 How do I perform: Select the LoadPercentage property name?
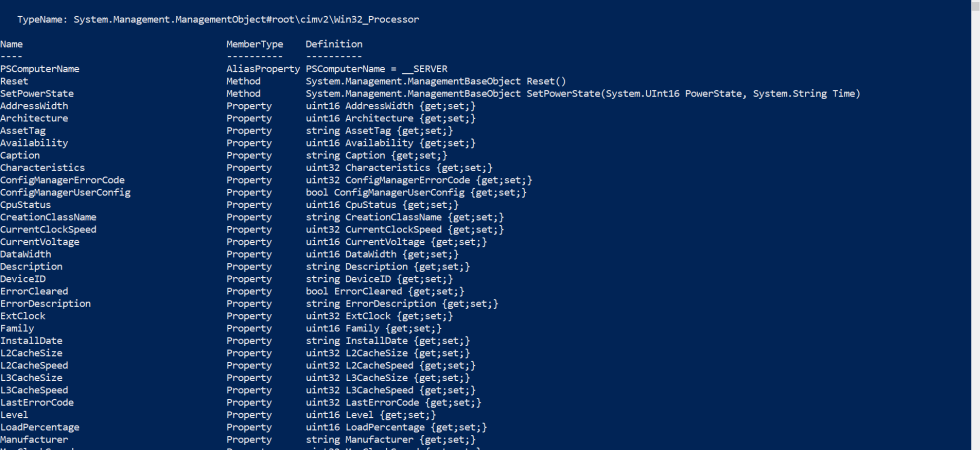click(x=39, y=428)
